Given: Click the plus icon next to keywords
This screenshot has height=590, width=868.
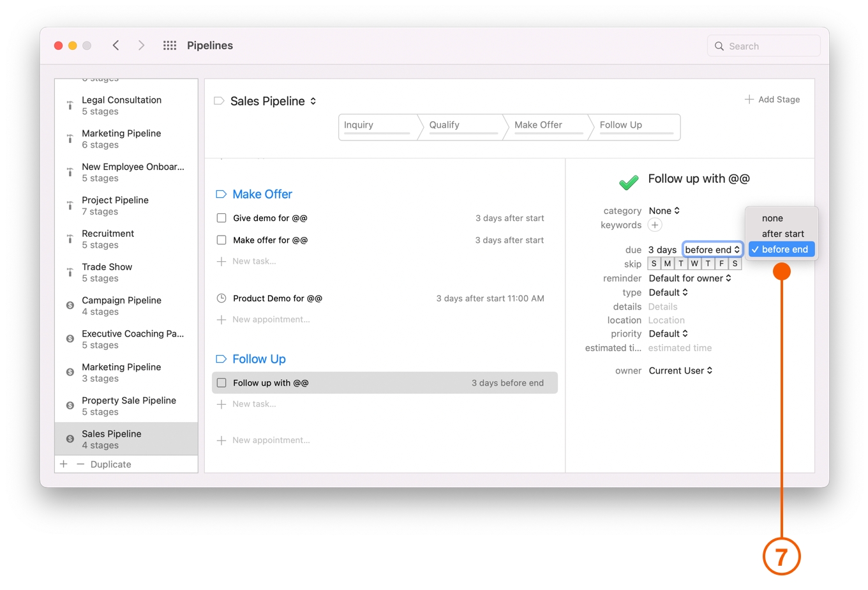Looking at the screenshot, I should click(655, 225).
